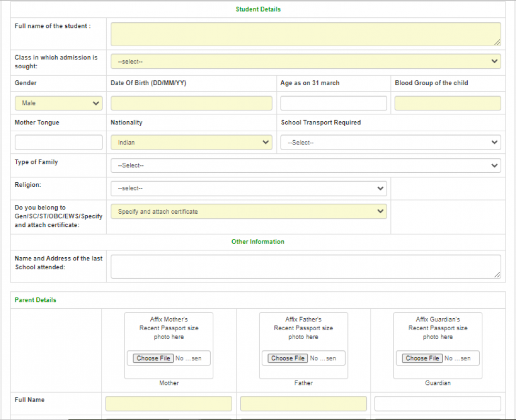The width and height of the screenshot is (516, 420).
Task: Click the Father's Full Name field
Action: click(x=303, y=404)
